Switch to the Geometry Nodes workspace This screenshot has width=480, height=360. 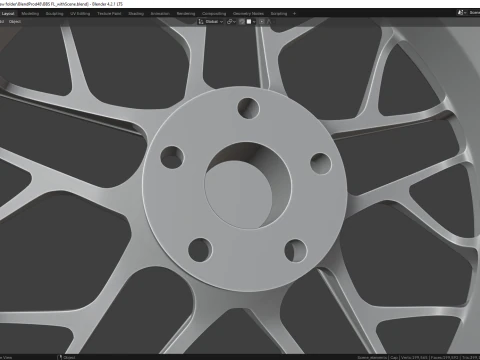[248, 14]
